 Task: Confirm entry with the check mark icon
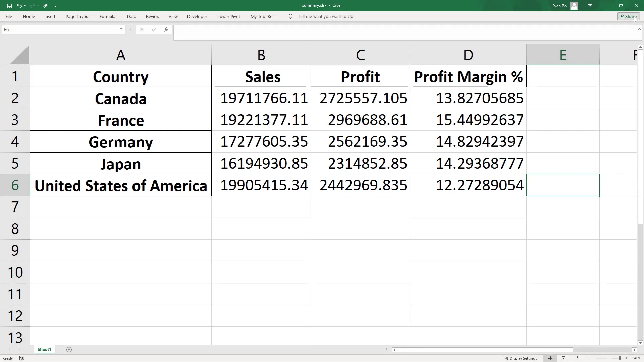tap(154, 29)
